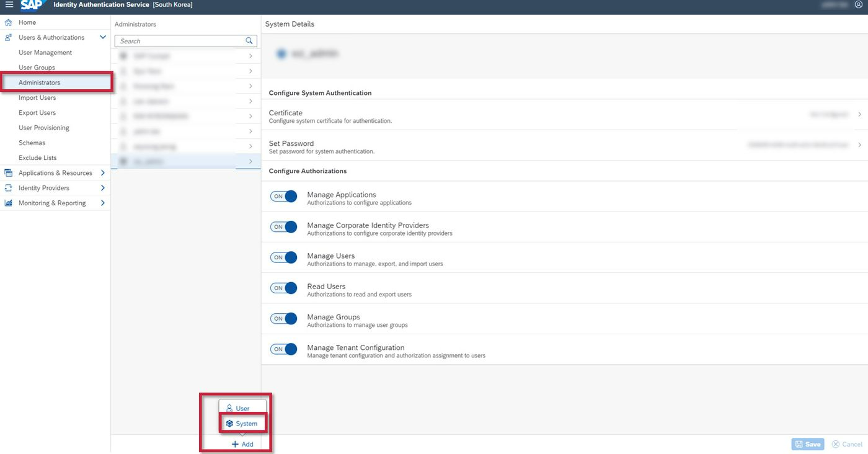The height and width of the screenshot is (454, 868).
Task: Open the hamburger navigation menu
Action: click(9, 5)
